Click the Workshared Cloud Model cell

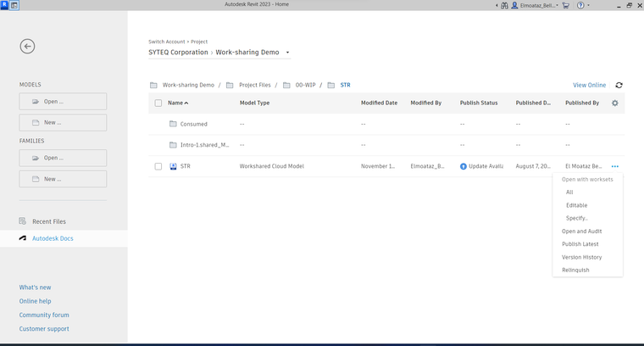coord(271,166)
